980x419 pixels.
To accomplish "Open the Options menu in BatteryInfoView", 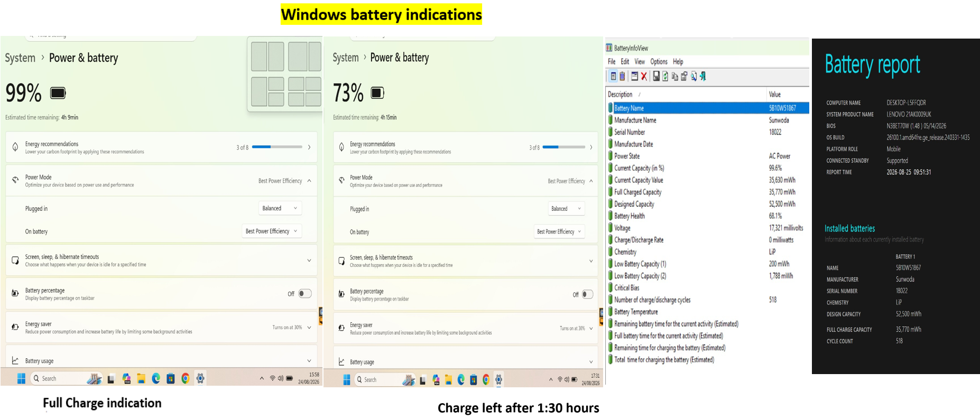I will 659,61.
